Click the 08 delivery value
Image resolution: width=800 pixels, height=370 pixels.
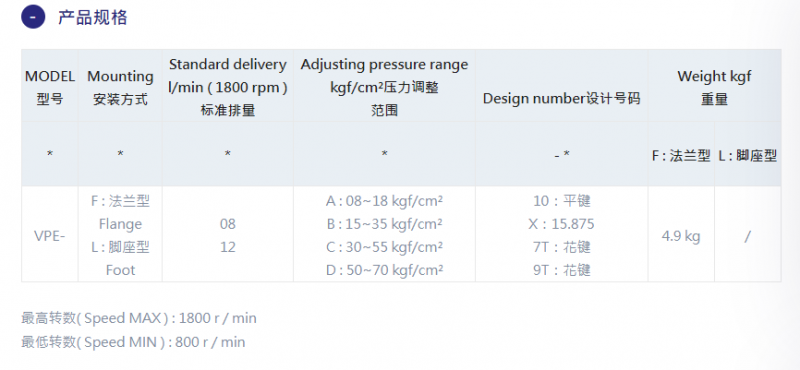click(x=228, y=225)
